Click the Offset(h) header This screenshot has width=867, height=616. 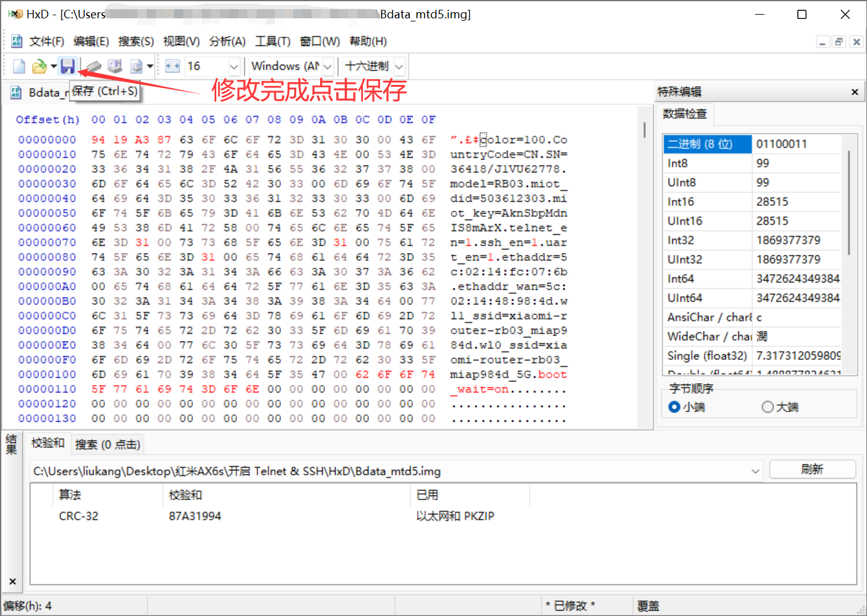48,119
